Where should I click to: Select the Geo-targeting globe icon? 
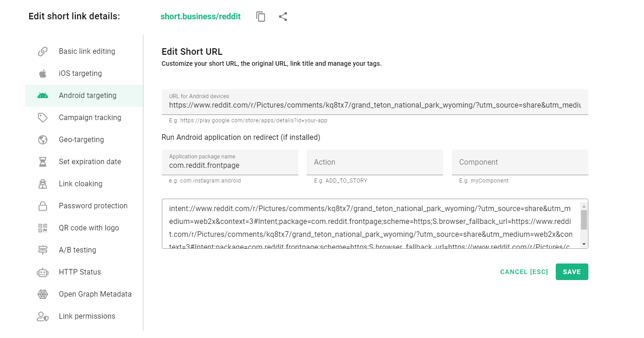click(42, 139)
